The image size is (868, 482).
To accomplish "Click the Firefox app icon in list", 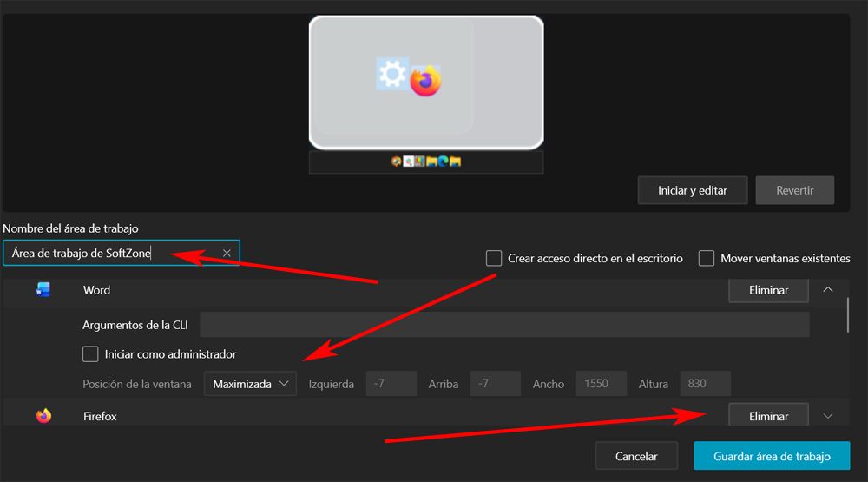I will (43, 415).
